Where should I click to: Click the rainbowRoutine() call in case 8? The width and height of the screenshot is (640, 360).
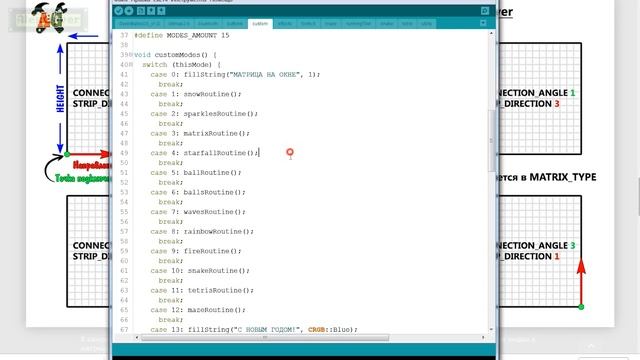pos(218,231)
